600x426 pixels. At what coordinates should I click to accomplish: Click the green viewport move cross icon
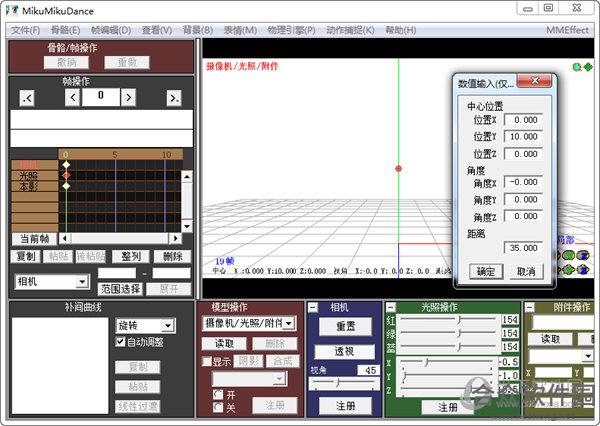587,67
